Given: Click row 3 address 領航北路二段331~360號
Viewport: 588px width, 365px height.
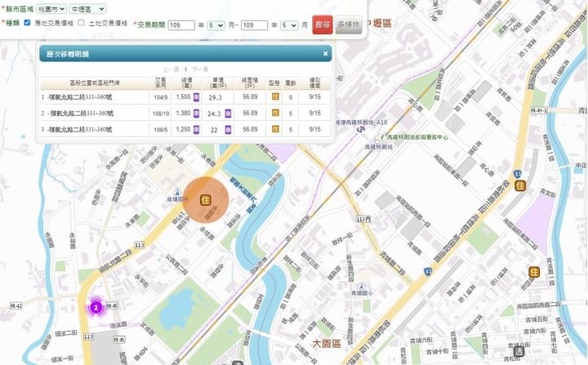Looking at the screenshot, I should click(81, 129).
